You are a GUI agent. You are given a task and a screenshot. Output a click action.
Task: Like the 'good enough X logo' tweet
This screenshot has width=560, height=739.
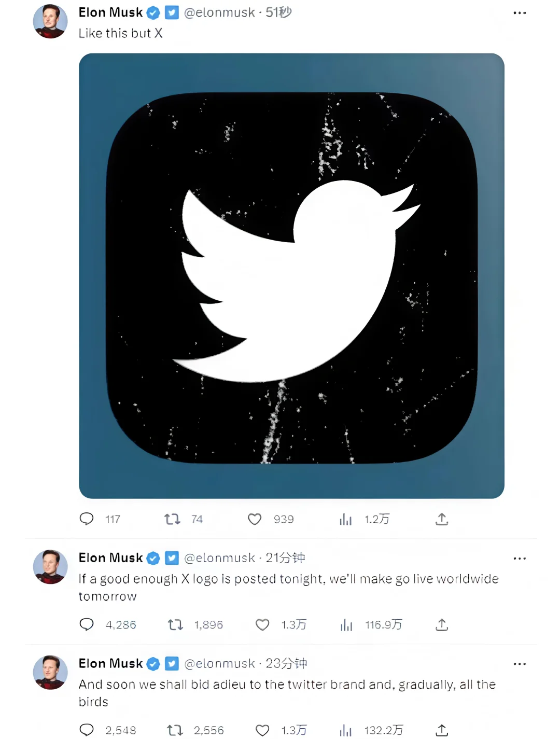pyautogui.click(x=262, y=624)
